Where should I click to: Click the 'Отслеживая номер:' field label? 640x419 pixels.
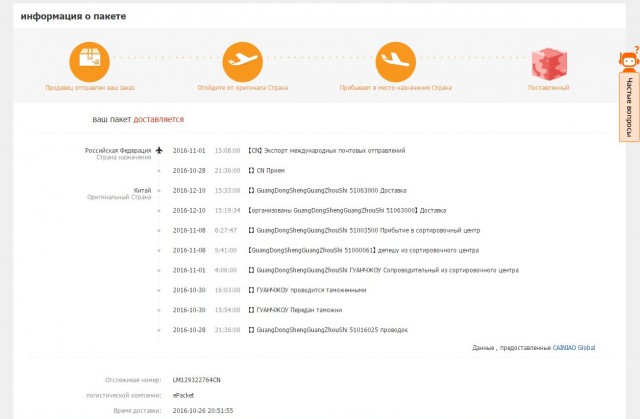(133, 380)
